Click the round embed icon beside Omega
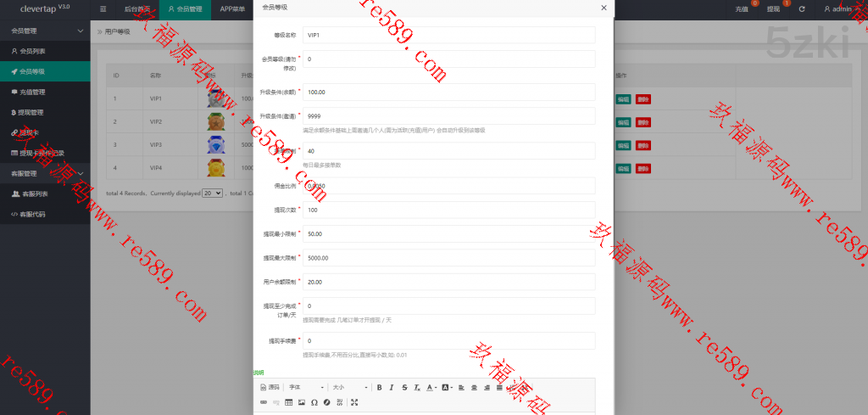 [x=326, y=402]
